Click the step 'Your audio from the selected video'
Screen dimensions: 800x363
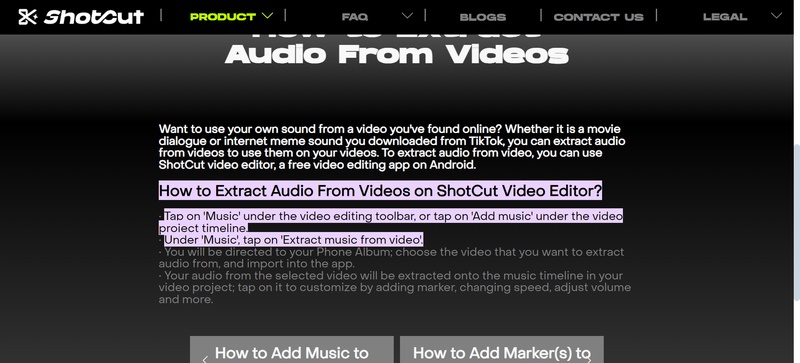(395, 287)
